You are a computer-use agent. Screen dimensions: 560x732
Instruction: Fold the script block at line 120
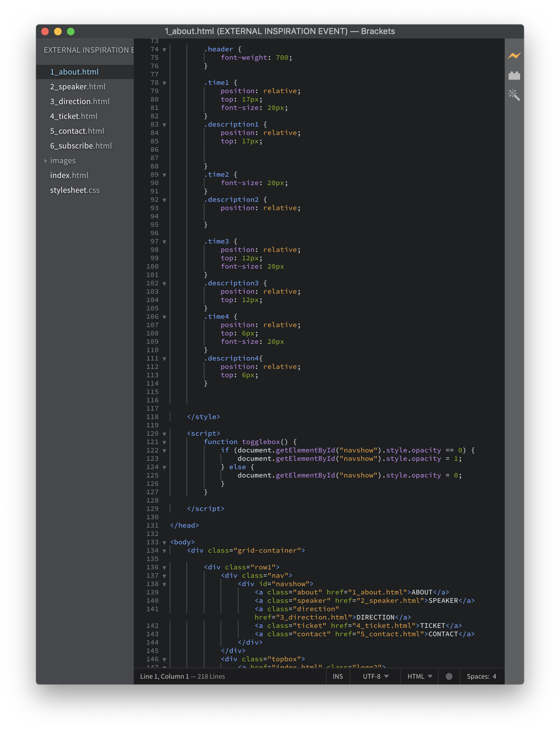(164, 434)
